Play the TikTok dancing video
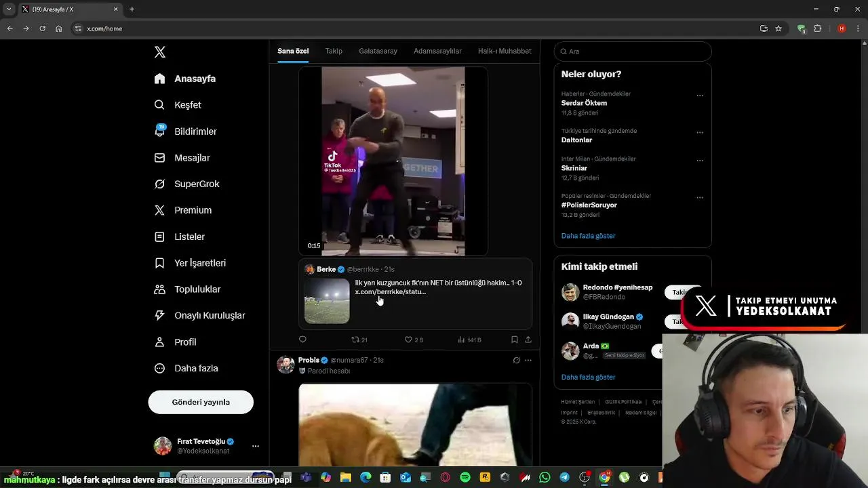 (393, 161)
